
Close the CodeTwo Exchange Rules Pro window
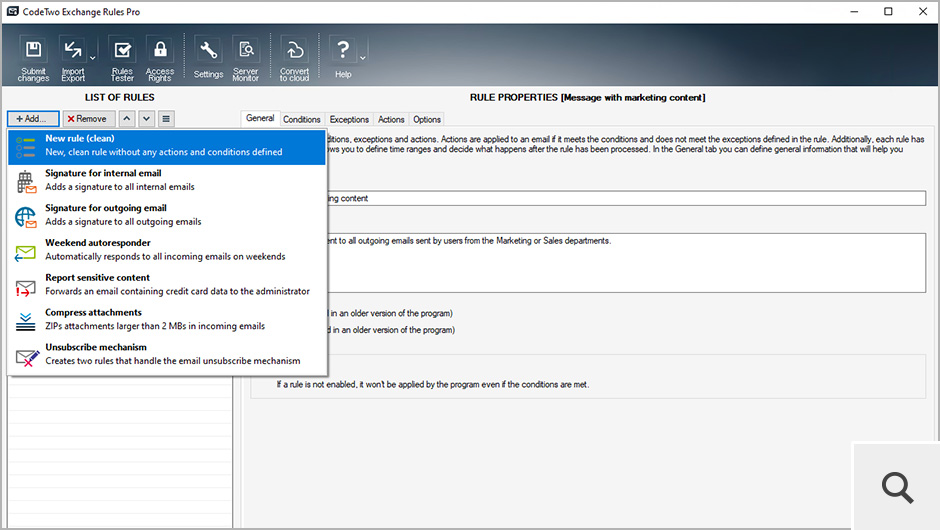tap(923, 11)
